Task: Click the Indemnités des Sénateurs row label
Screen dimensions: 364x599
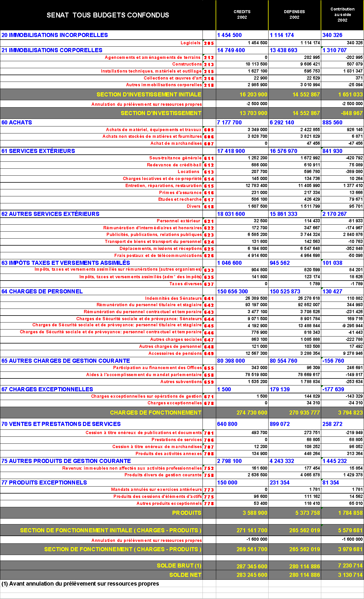Action: [x=173, y=298]
